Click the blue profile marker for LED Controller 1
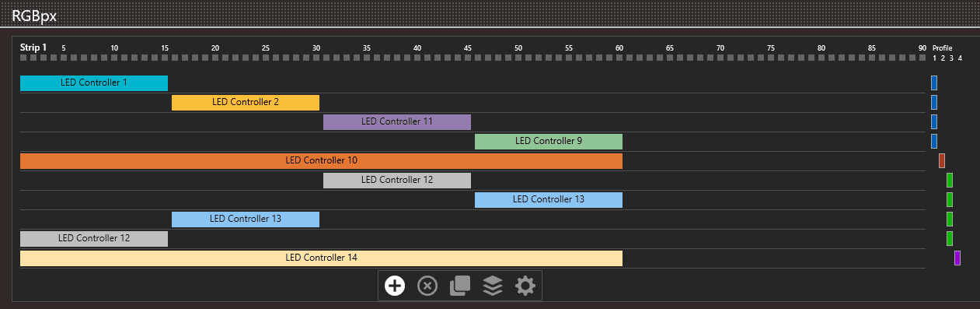The width and height of the screenshot is (980, 309). click(x=934, y=83)
